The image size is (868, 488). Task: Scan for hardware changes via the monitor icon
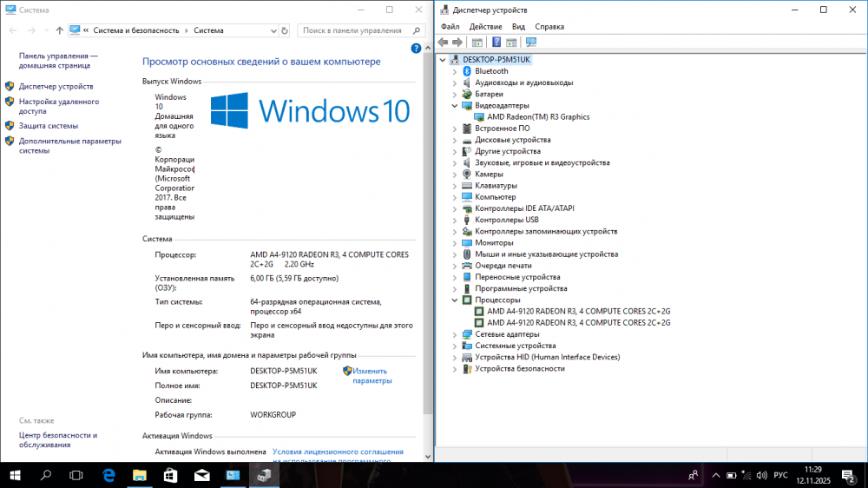coord(531,42)
